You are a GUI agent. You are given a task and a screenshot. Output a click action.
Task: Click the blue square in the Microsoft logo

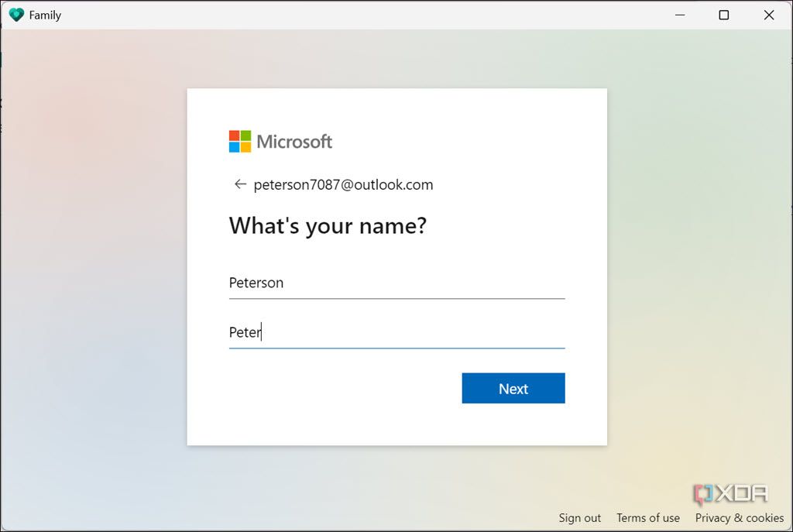(235, 147)
